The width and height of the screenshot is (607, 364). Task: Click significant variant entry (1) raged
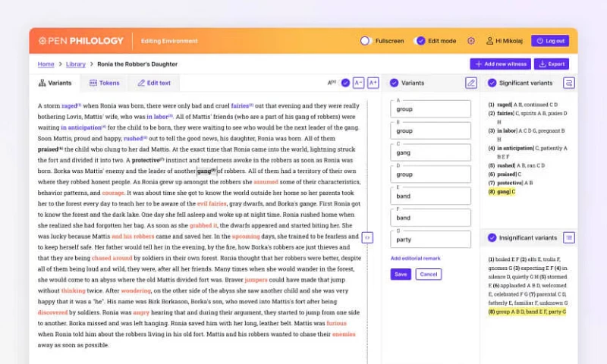click(523, 105)
